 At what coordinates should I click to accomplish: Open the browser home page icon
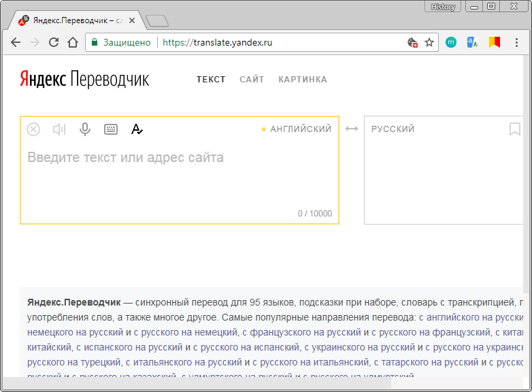pyautogui.click(x=73, y=42)
